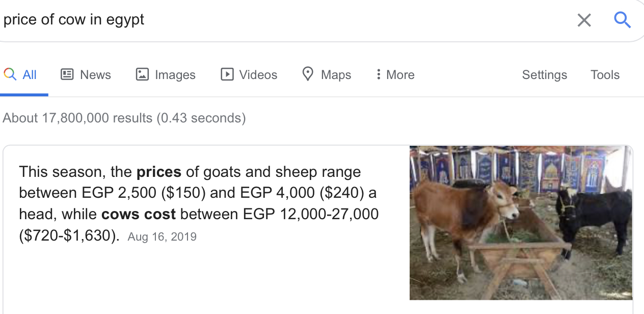Click the featured snippet text about cow prices
Image resolution: width=644 pixels, height=314 pixels.
[199, 204]
